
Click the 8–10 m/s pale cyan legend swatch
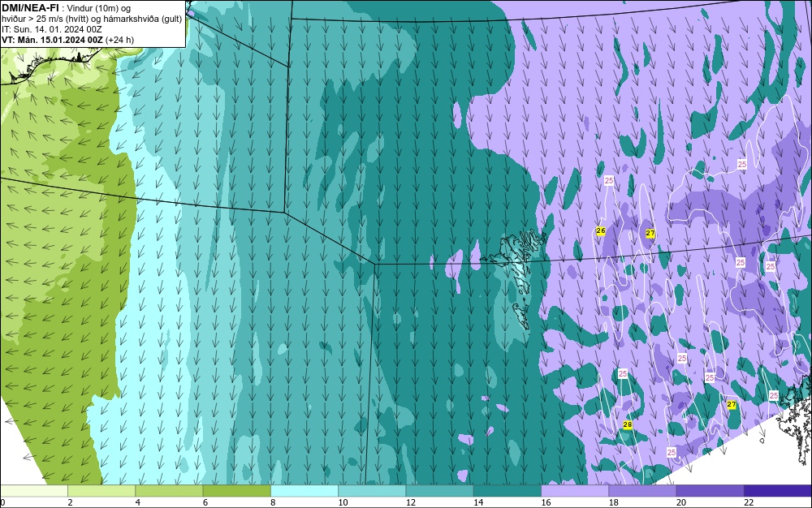pyautogui.click(x=304, y=491)
